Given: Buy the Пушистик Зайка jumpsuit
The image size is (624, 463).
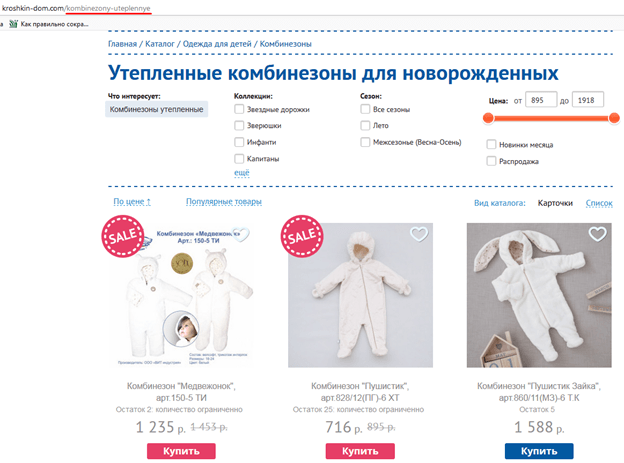Looking at the screenshot, I should coord(539,451).
